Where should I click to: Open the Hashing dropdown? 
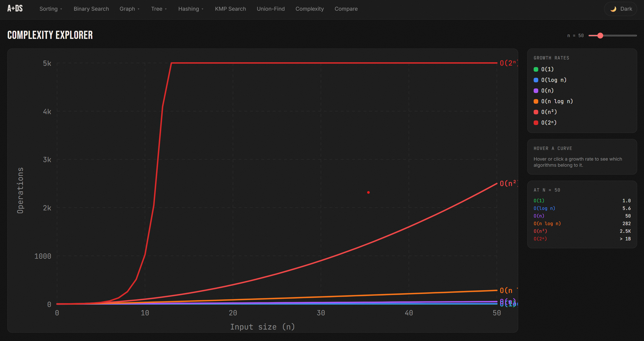(x=191, y=9)
